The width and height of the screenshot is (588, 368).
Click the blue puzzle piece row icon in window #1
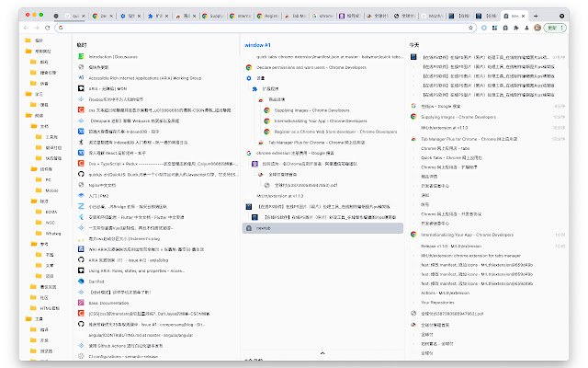pyautogui.click(x=254, y=89)
